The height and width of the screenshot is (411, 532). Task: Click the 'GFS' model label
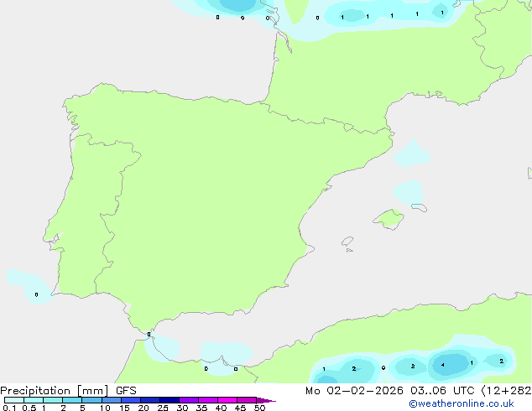click(x=126, y=391)
